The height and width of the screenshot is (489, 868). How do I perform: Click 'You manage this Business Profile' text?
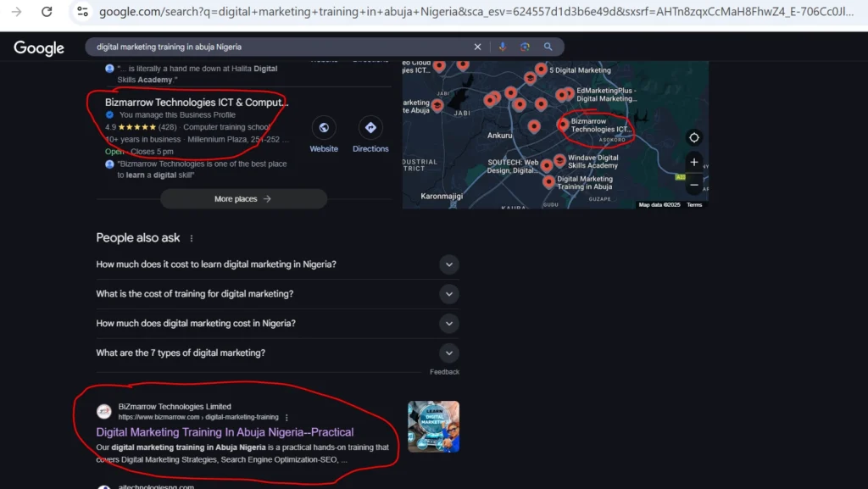(177, 115)
